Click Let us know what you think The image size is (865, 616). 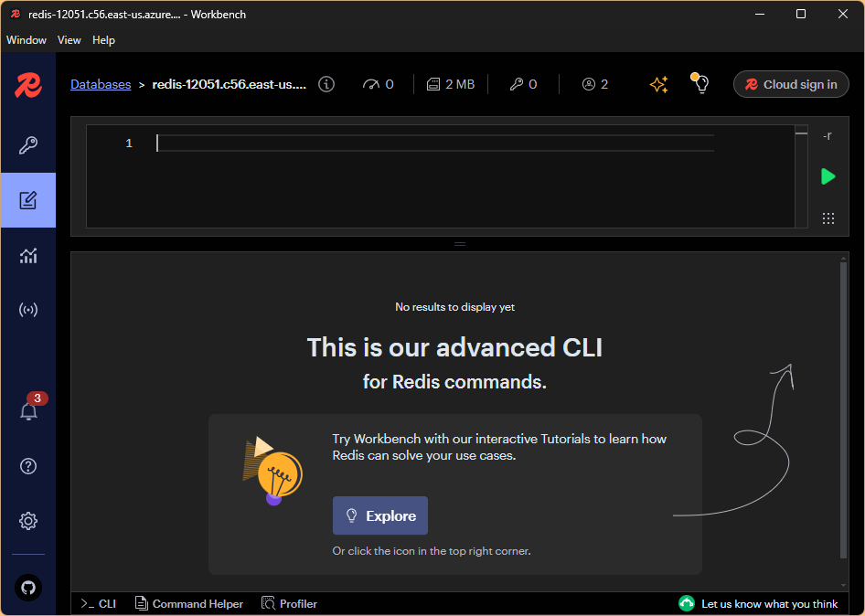click(770, 604)
